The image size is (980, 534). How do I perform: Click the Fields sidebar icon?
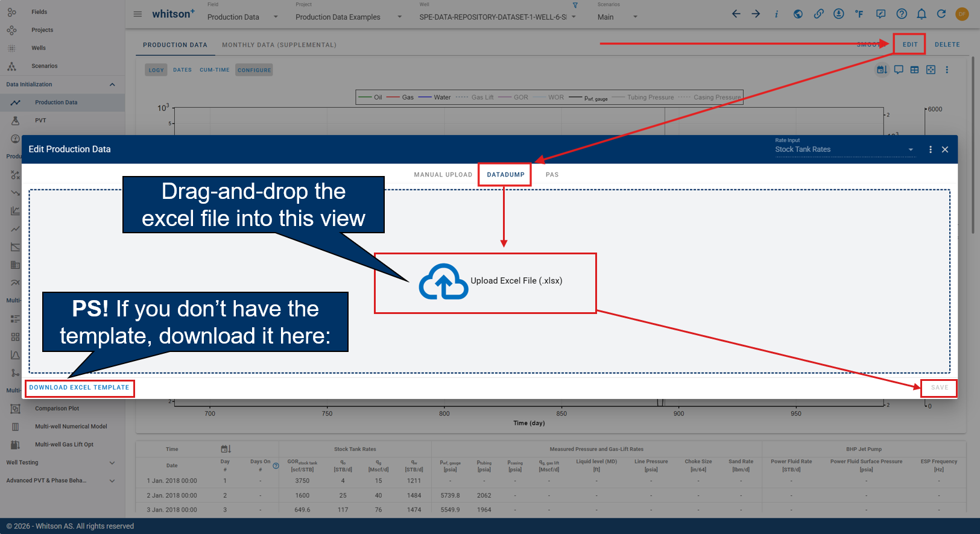click(11, 12)
